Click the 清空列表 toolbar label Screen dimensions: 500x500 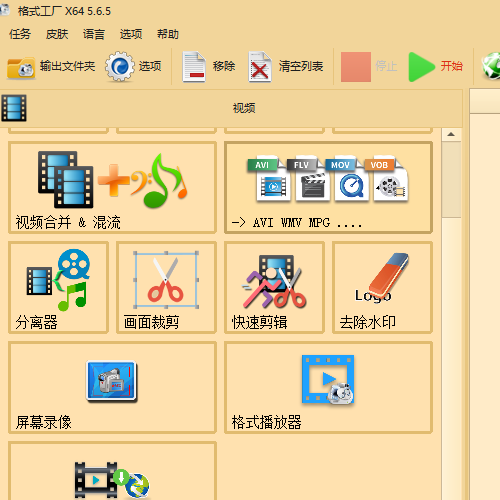coord(301,66)
